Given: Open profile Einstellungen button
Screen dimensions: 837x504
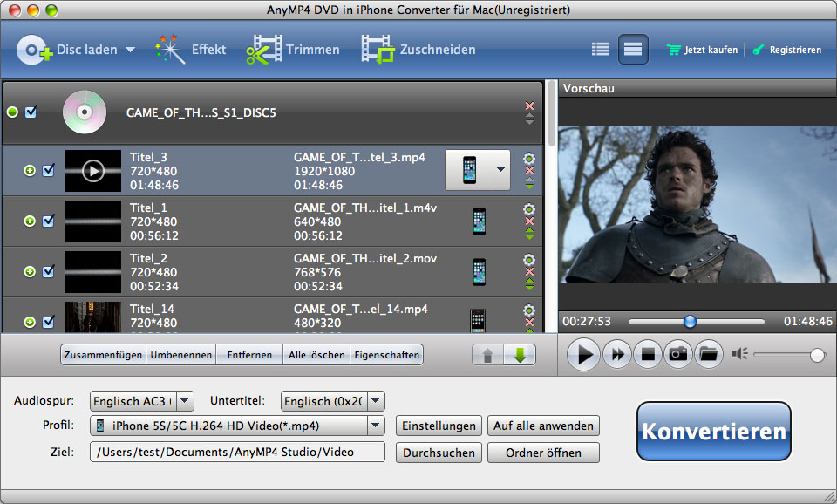Looking at the screenshot, I should [x=439, y=426].
